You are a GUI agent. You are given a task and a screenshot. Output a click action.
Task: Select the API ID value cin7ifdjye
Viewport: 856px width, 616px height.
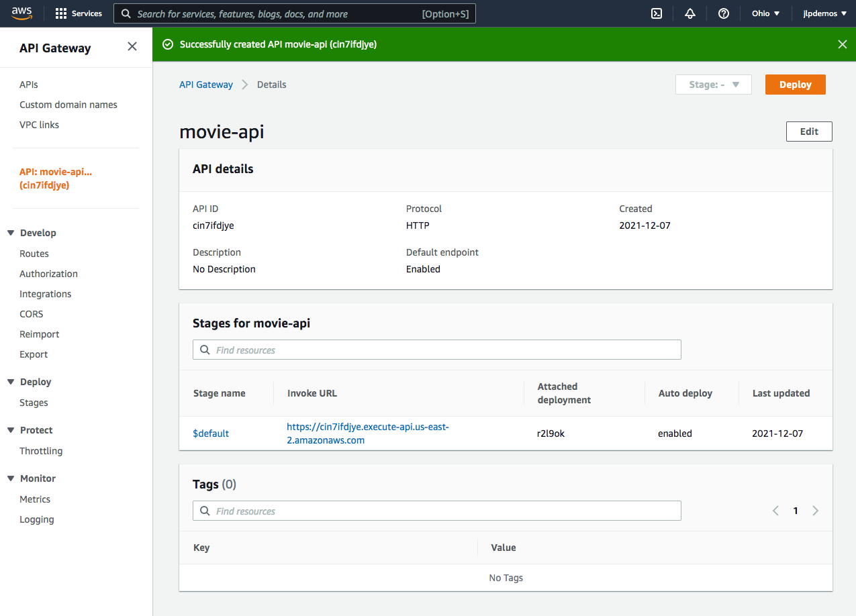click(x=213, y=225)
